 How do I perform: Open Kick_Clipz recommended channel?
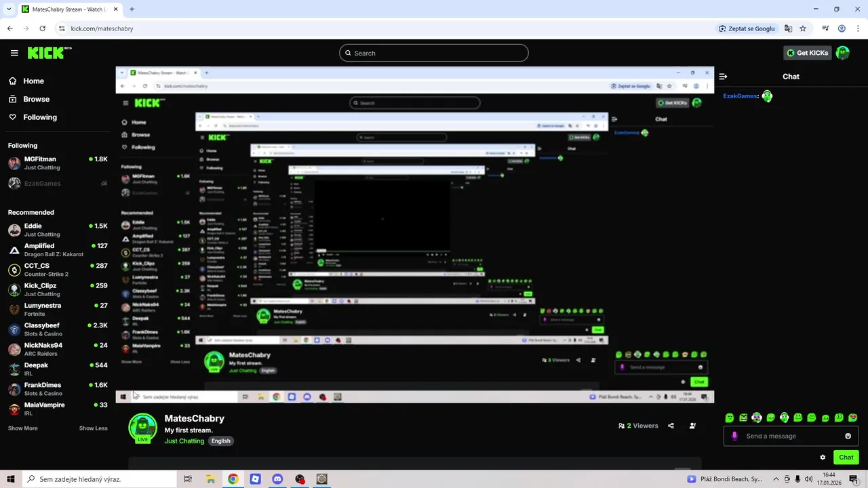(x=58, y=289)
